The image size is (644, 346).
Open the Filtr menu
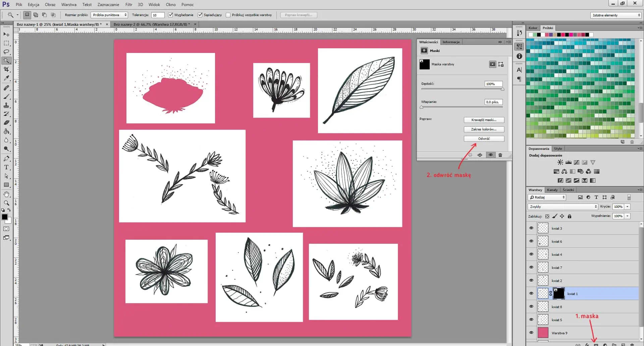129,5
